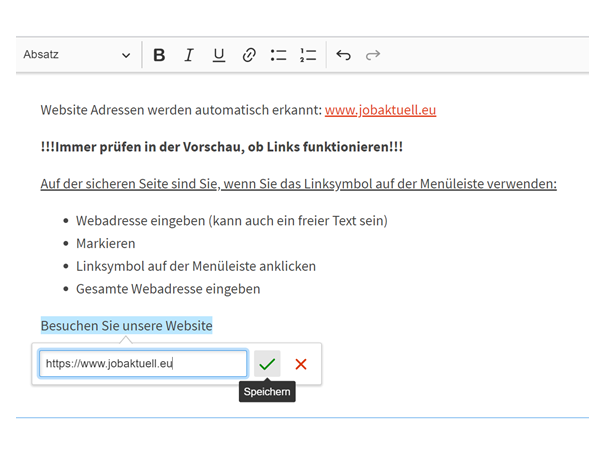
Task: Toggle underline formatting in the toolbar
Action: coord(219,55)
